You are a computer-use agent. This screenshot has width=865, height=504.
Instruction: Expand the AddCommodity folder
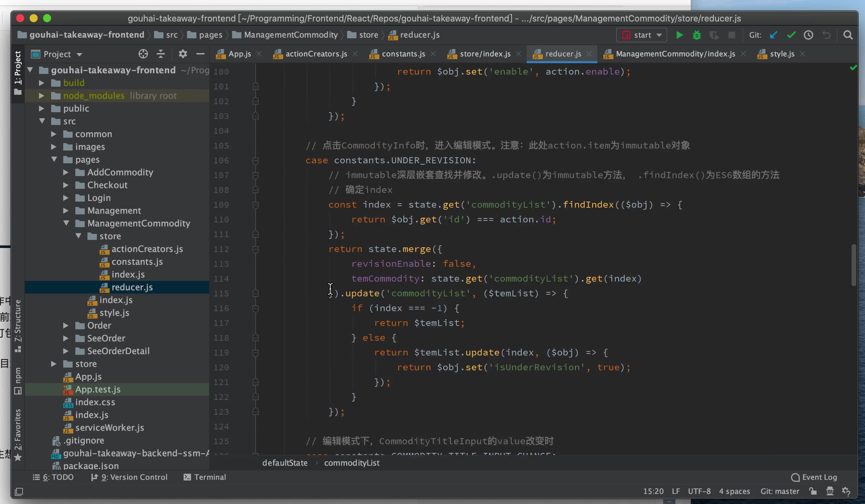(x=66, y=172)
